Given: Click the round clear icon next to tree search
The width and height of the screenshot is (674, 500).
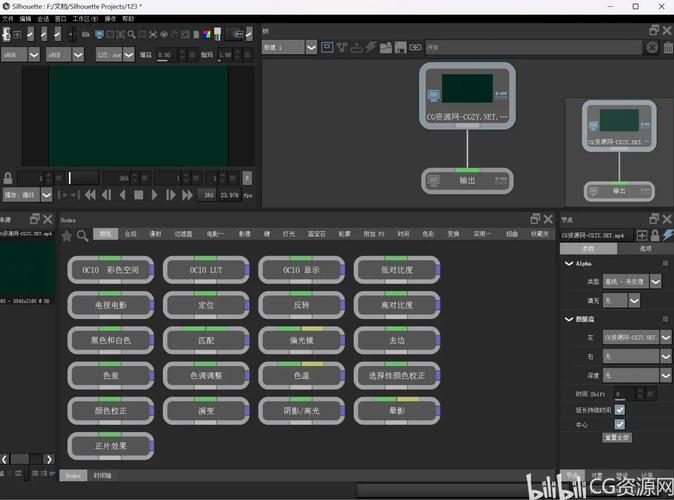Looking at the screenshot, I should point(652,47).
